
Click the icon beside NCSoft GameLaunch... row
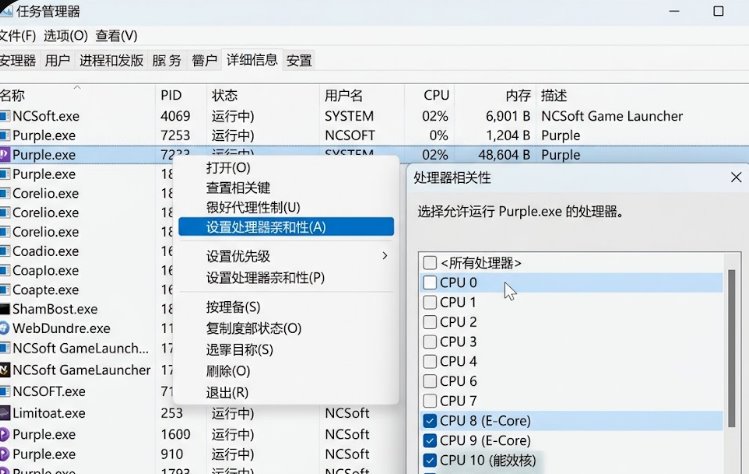[5, 348]
